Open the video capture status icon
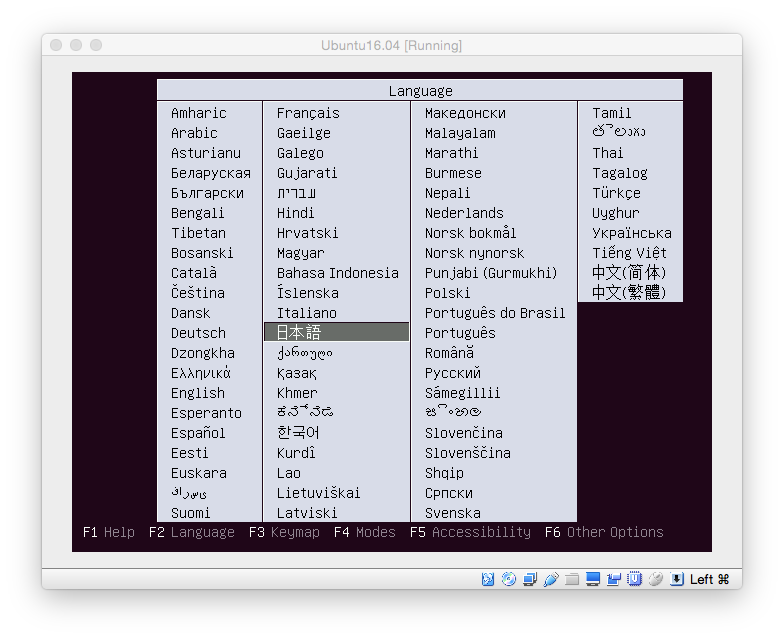Viewport: 784px width, 639px height. (x=614, y=579)
